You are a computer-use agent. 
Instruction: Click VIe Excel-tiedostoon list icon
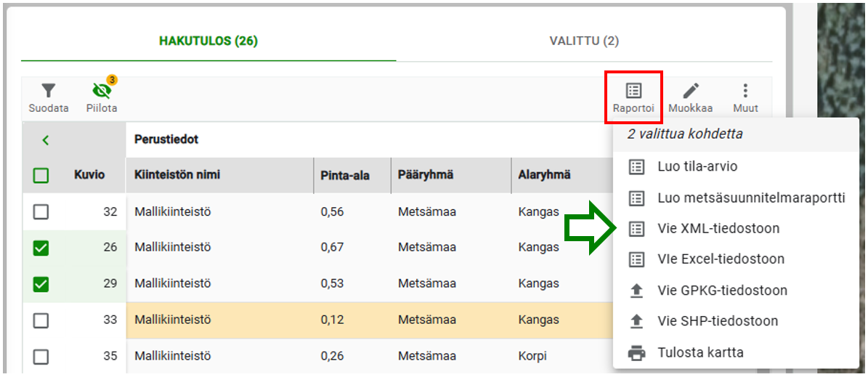click(636, 259)
